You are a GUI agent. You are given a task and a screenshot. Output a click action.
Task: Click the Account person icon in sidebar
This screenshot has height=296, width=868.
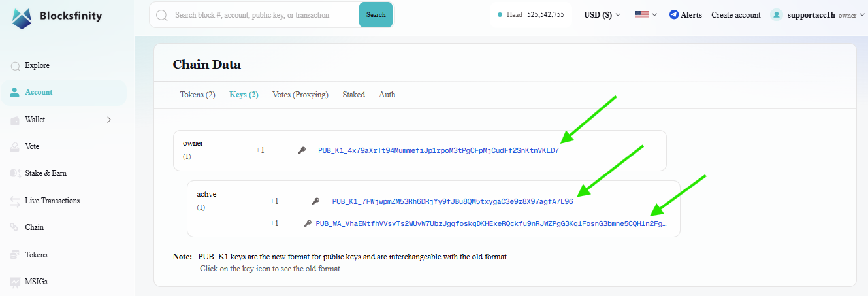pyautogui.click(x=14, y=92)
